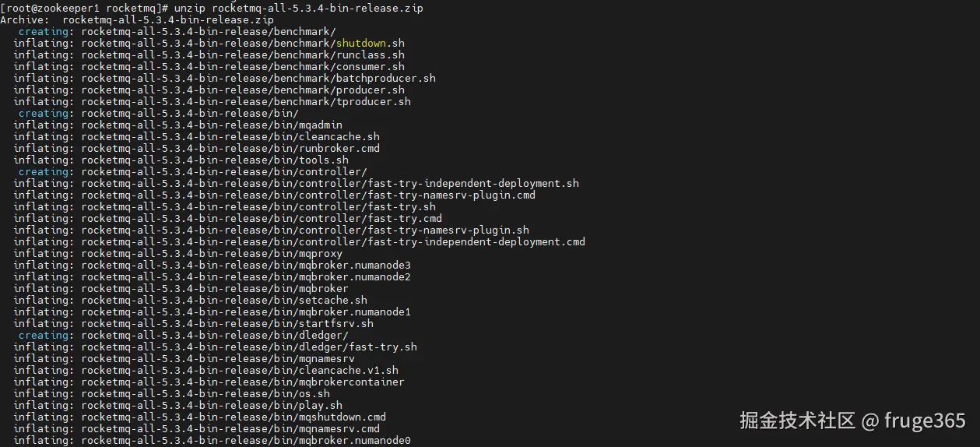980x447 pixels.
Task: Click the fast-try-namesrv-plugin.cmd line
Action: 274,195
